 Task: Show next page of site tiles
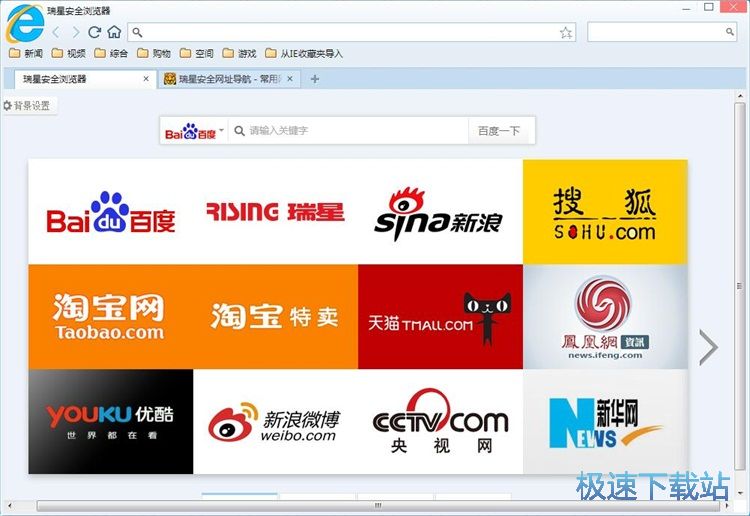click(708, 347)
